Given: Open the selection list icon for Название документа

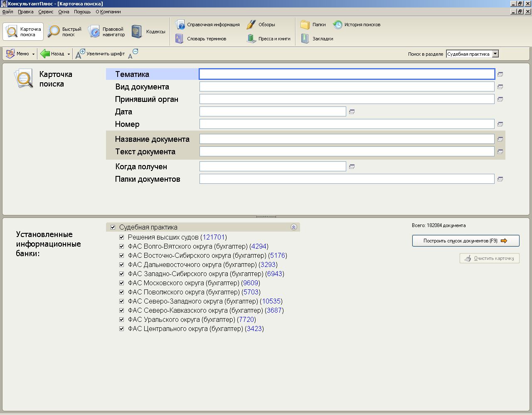Looking at the screenshot, I should pyautogui.click(x=500, y=139).
